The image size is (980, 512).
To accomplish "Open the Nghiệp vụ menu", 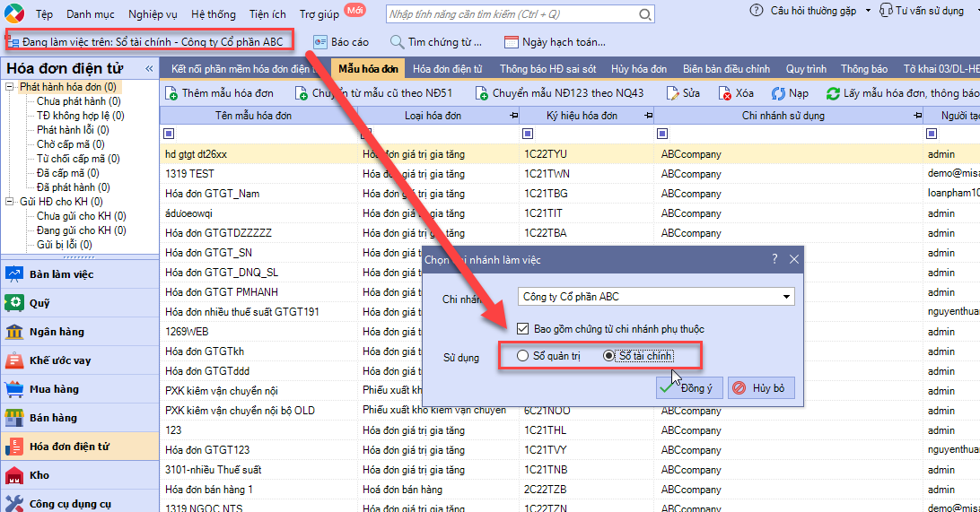I will click(153, 13).
